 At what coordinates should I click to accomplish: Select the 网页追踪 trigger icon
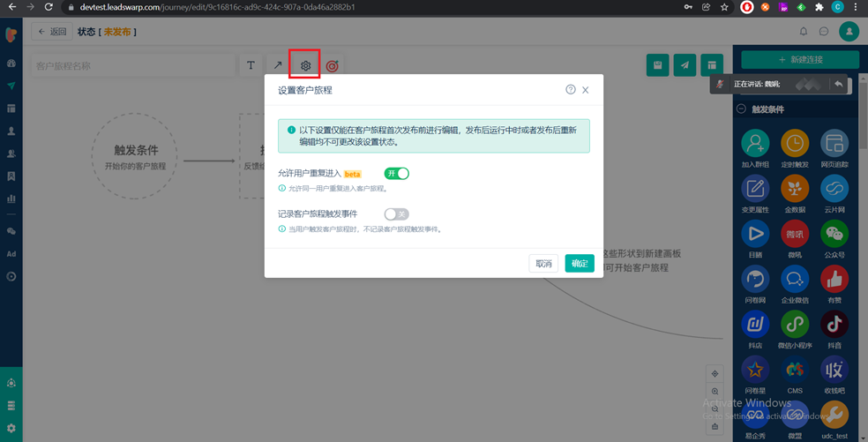(x=834, y=144)
